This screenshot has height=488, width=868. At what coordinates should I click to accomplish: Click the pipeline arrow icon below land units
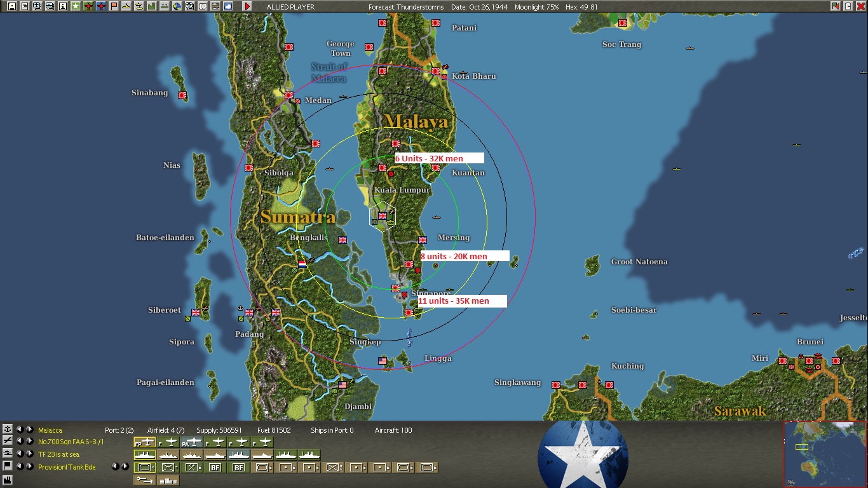point(145,480)
